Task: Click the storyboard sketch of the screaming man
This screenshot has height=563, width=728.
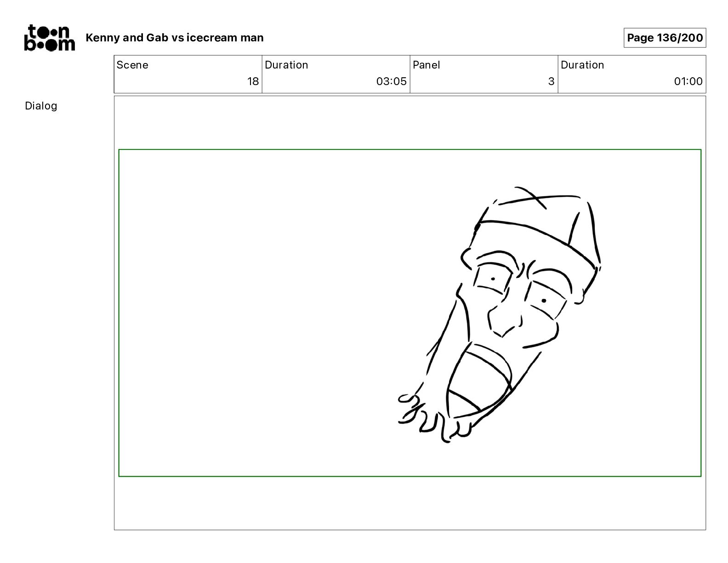Action: 500,315
